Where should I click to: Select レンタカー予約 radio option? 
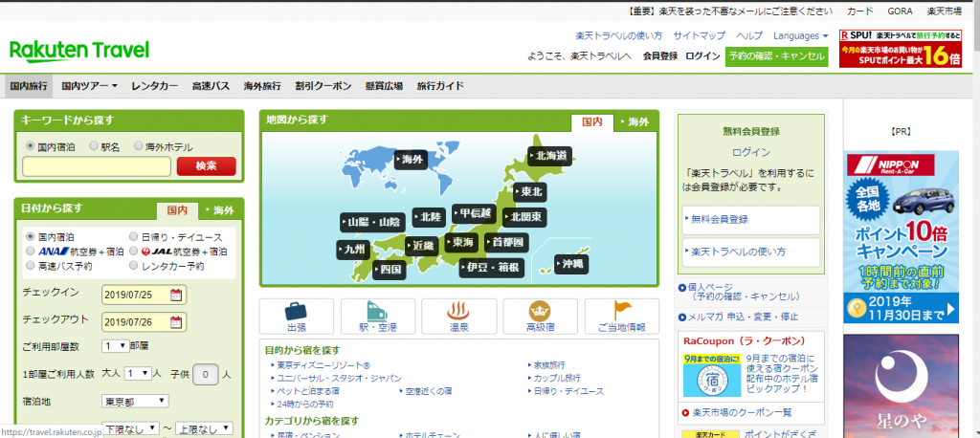133,266
